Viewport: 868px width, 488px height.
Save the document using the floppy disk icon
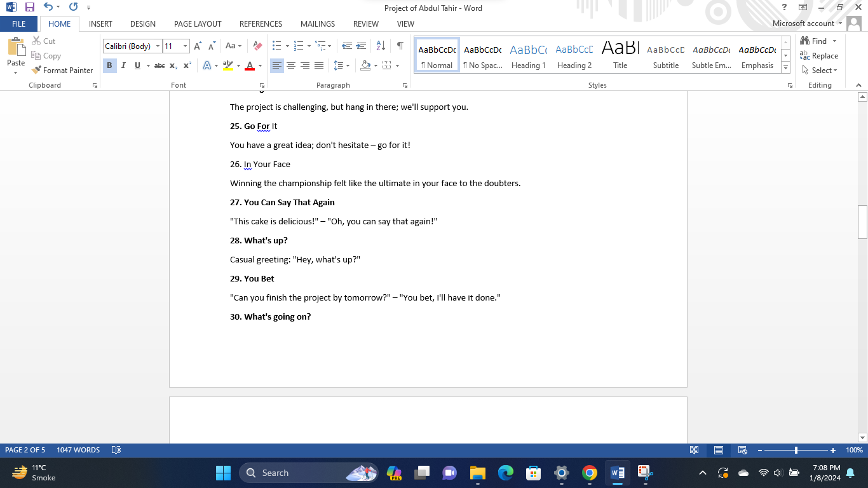point(30,8)
